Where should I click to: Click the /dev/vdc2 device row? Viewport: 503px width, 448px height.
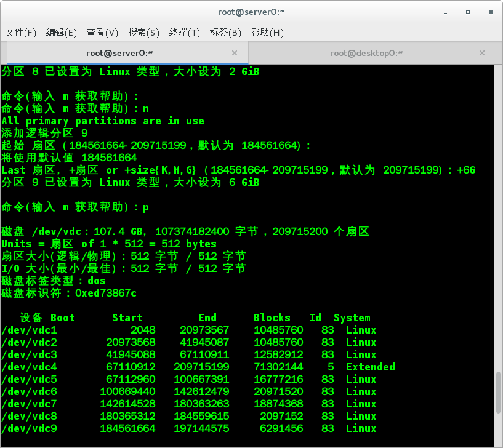[x=188, y=342]
